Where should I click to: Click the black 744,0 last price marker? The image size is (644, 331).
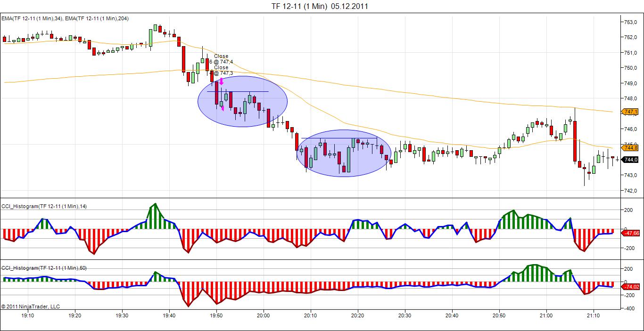(630, 160)
